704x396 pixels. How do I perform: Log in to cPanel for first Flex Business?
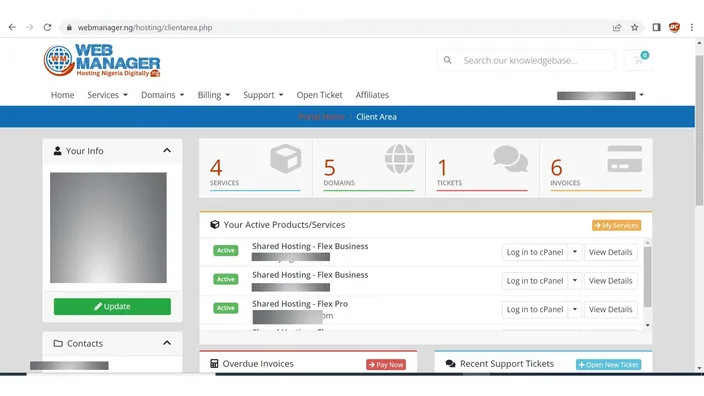coord(535,252)
